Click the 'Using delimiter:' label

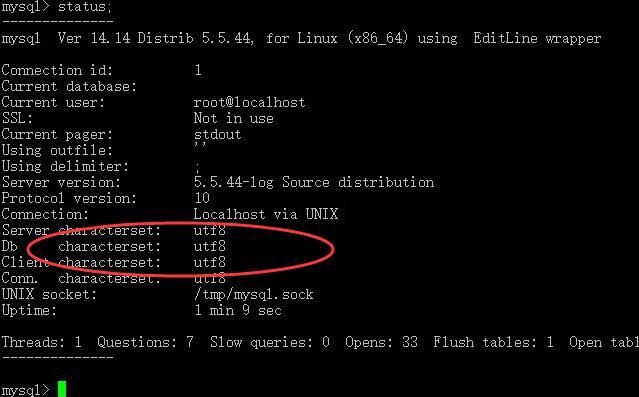pos(65,166)
